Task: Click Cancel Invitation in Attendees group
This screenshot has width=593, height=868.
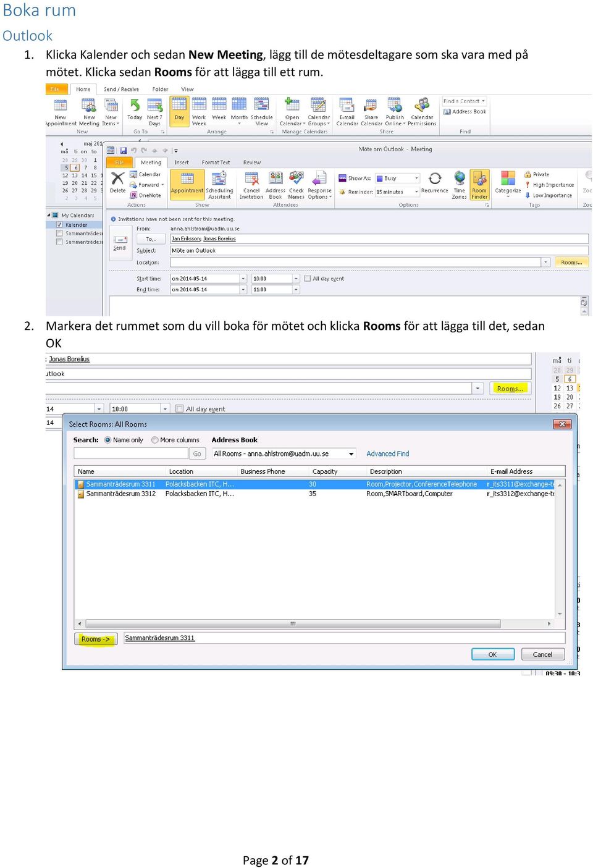Action: (251, 185)
